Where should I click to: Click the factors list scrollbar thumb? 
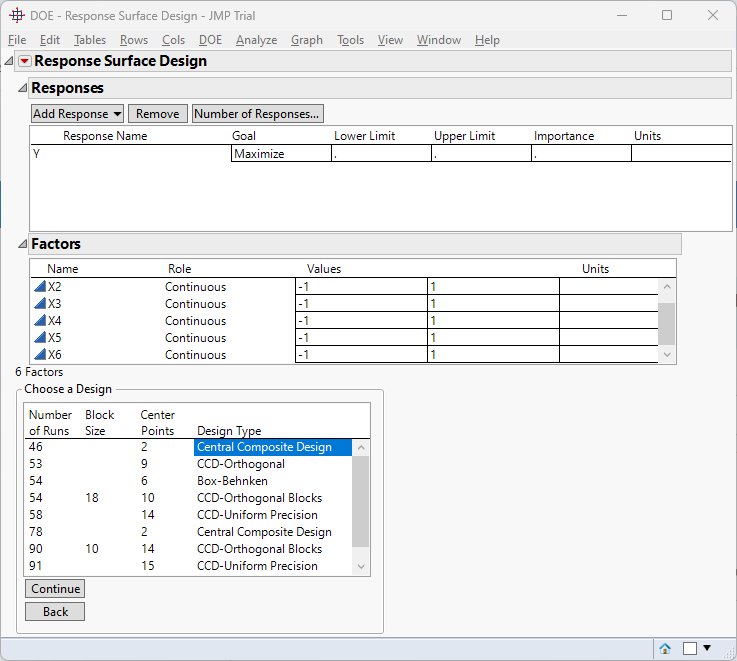pos(666,324)
